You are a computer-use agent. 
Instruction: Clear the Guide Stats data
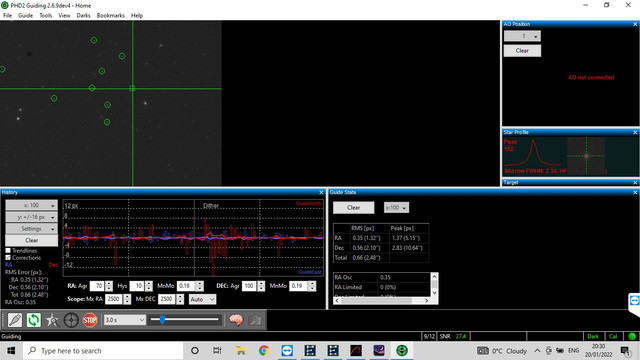click(353, 208)
